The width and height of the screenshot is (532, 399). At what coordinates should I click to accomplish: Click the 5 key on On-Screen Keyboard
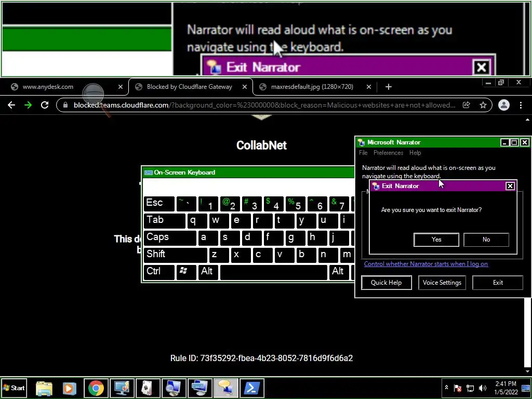[x=295, y=204]
